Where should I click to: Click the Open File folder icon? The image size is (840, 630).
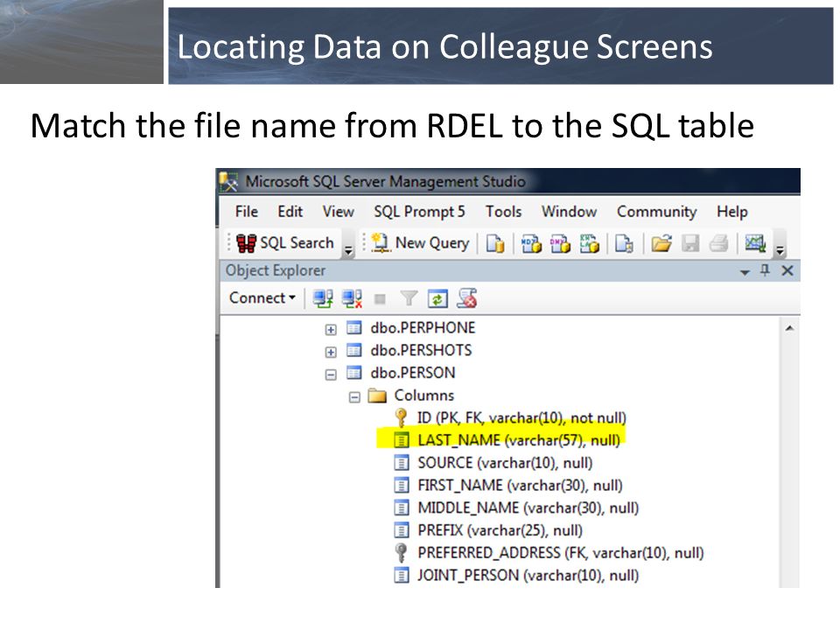tap(661, 244)
